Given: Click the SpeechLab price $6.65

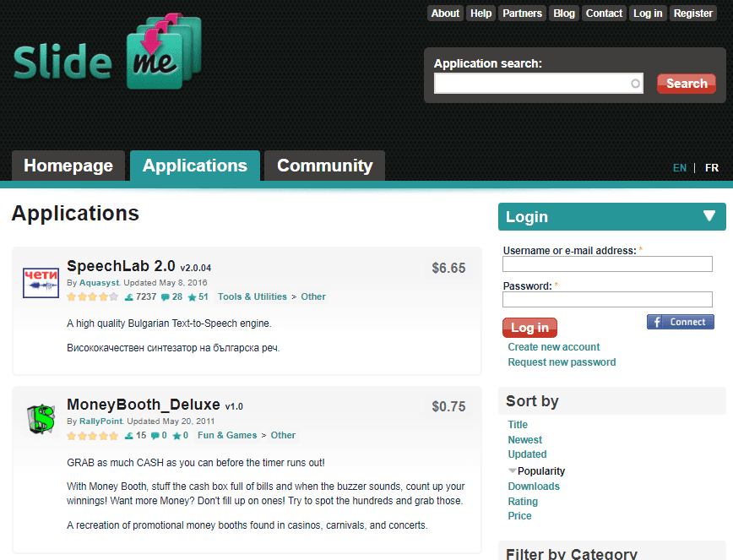Looking at the screenshot, I should (448, 269).
